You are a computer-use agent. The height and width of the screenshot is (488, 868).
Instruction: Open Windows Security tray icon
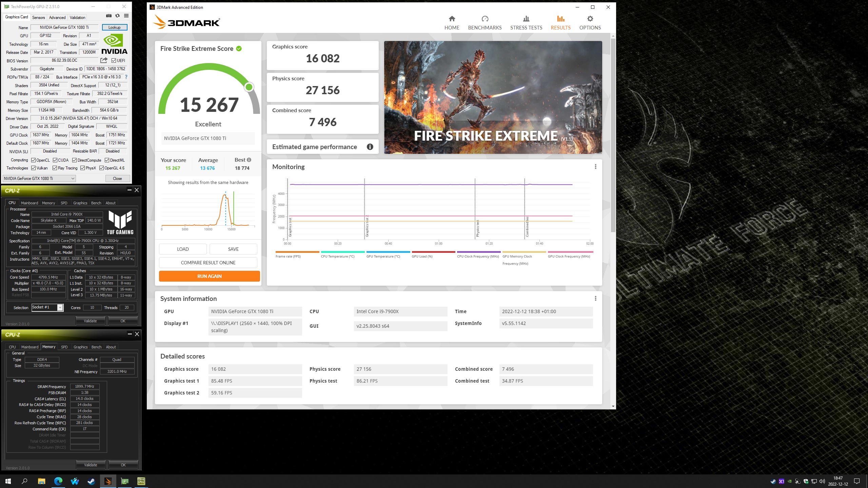tap(806, 481)
